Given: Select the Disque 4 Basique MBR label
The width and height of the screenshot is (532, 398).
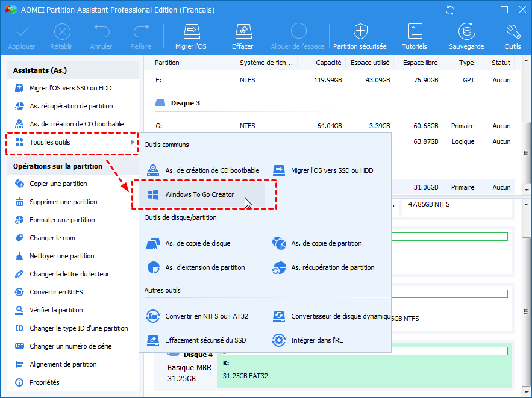Looking at the screenshot, I should pyautogui.click(x=190, y=368).
